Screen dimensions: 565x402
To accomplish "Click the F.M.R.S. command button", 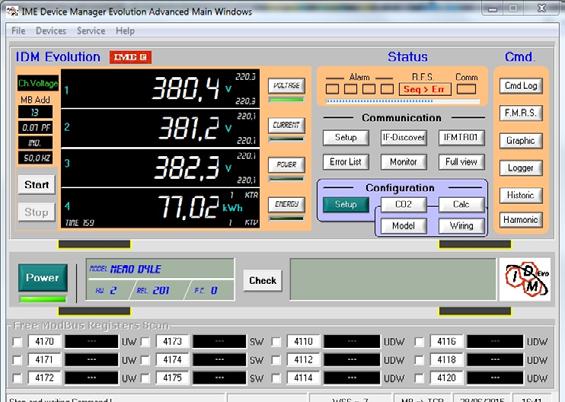I will (521, 113).
